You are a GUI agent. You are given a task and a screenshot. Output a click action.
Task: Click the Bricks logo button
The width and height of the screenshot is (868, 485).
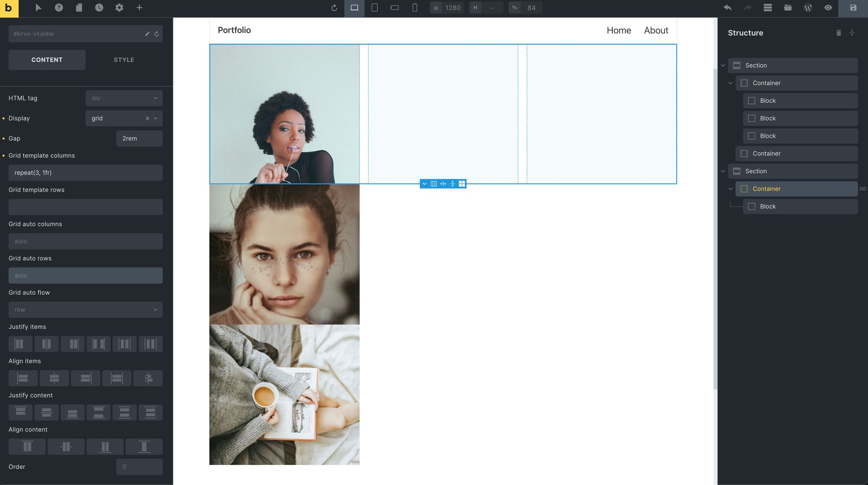(9, 8)
